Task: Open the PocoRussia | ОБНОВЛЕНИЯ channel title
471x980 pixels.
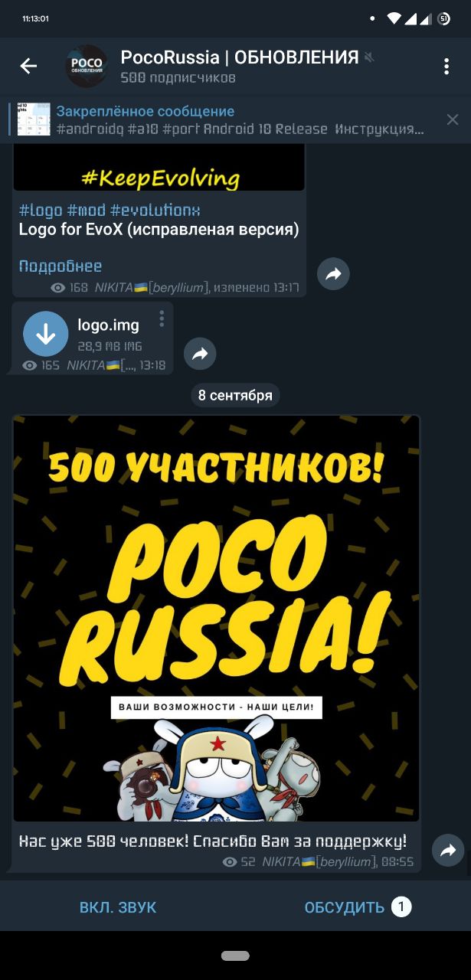Action: 240,57
